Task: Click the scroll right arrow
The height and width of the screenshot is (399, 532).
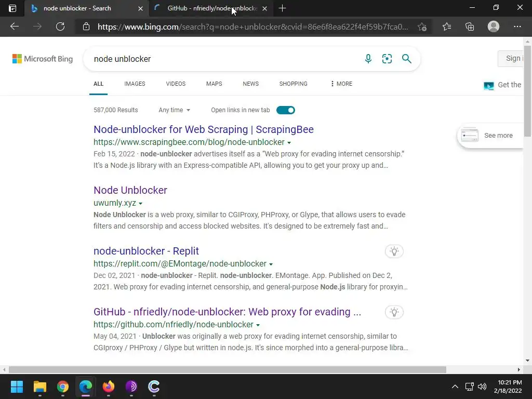Action: coord(519,369)
